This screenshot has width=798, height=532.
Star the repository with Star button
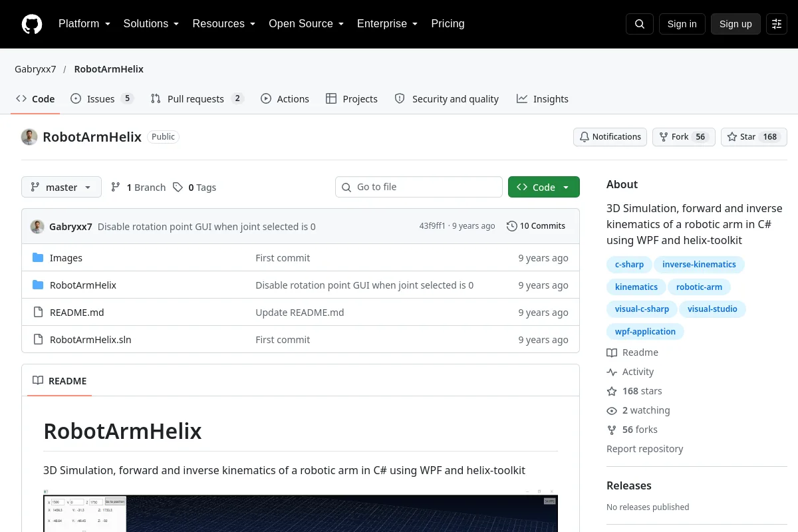tap(754, 137)
